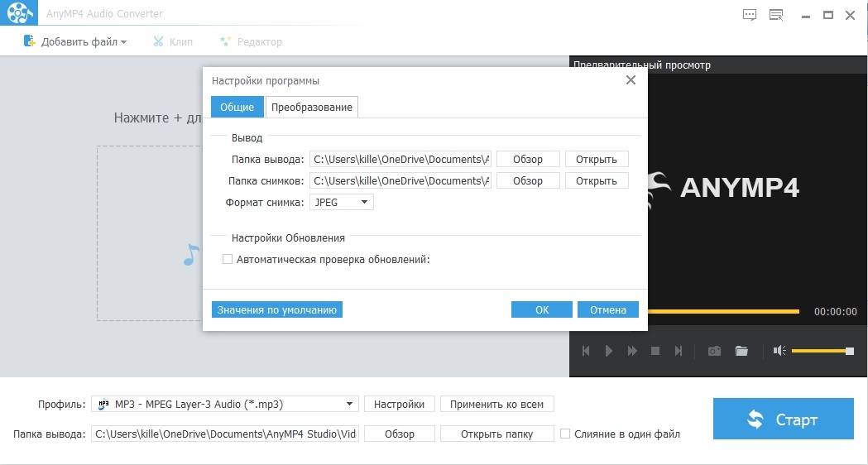Image resolution: width=868 pixels, height=465 pixels.
Task: Open the Профиль MP3 format dropdown
Action: pyautogui.click(x=225, y=404)
